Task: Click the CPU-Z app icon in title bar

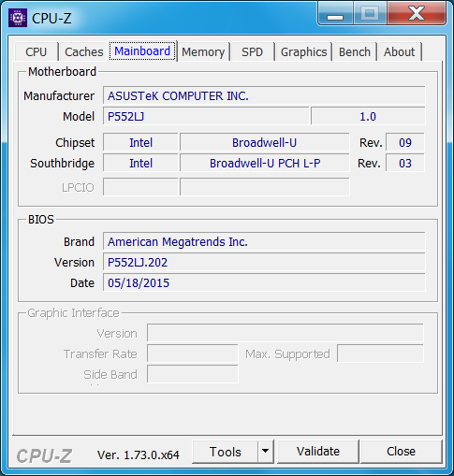Action: point(18,18)
